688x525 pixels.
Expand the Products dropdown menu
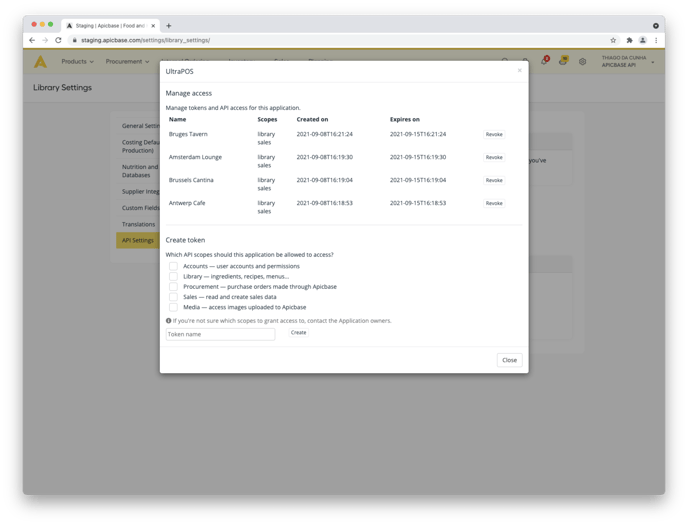pyautogui.click(x=77, y=61)
